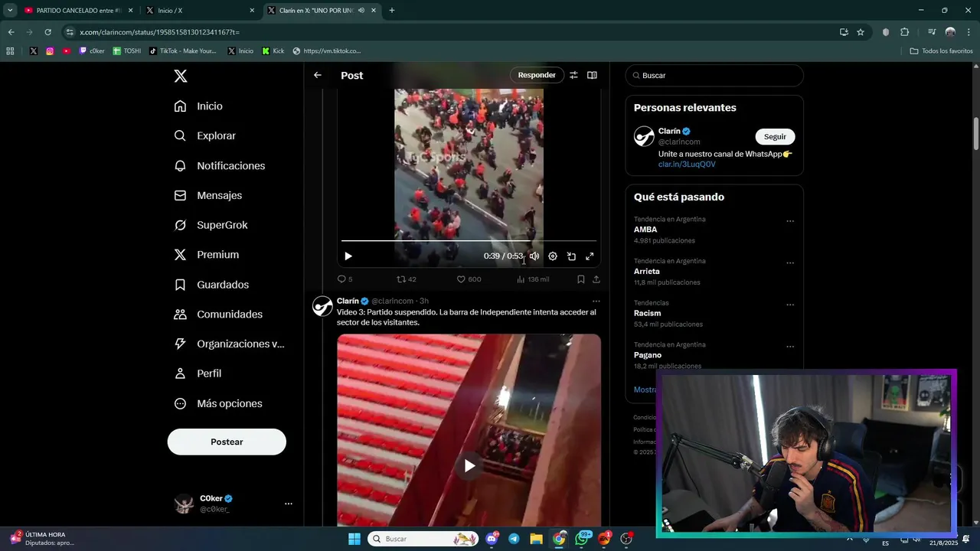Click the browser address bar URL
The height and width of the screenshot is (551, 980).
pos(160,32)
